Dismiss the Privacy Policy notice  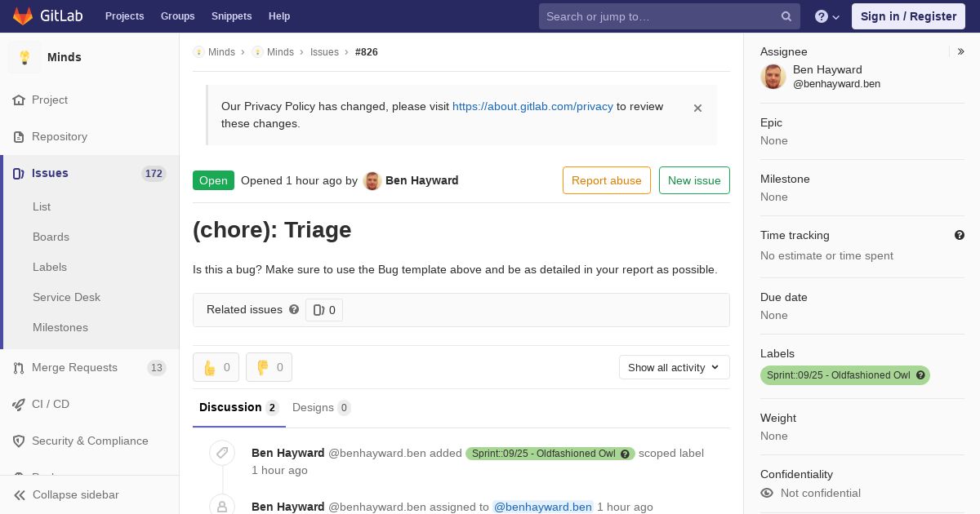tap(697, 108)
